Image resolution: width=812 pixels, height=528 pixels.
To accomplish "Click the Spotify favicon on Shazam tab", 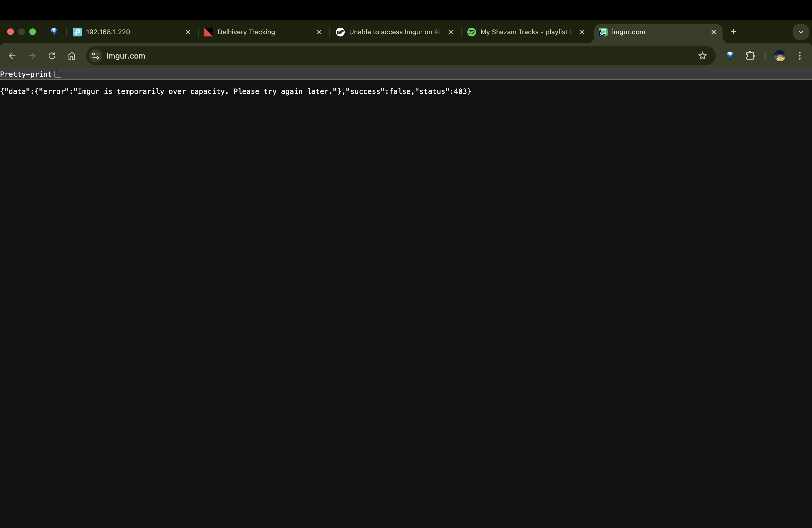I will [x=472, y=32].
